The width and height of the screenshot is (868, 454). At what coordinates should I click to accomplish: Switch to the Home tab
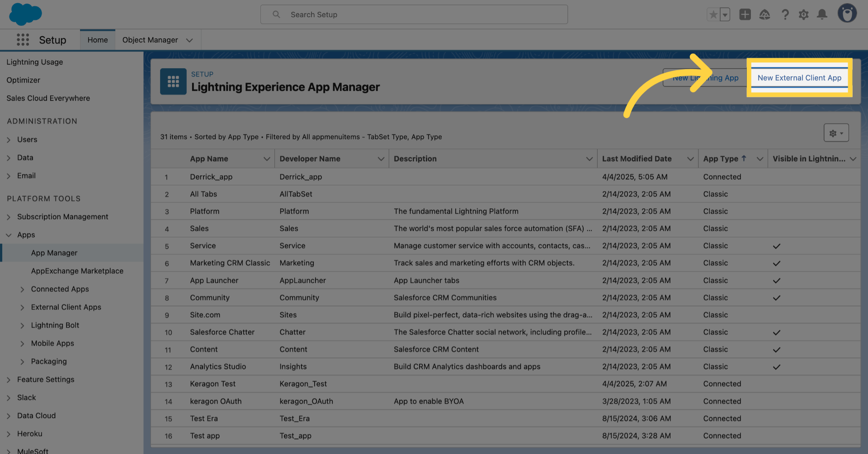(98, 40)
